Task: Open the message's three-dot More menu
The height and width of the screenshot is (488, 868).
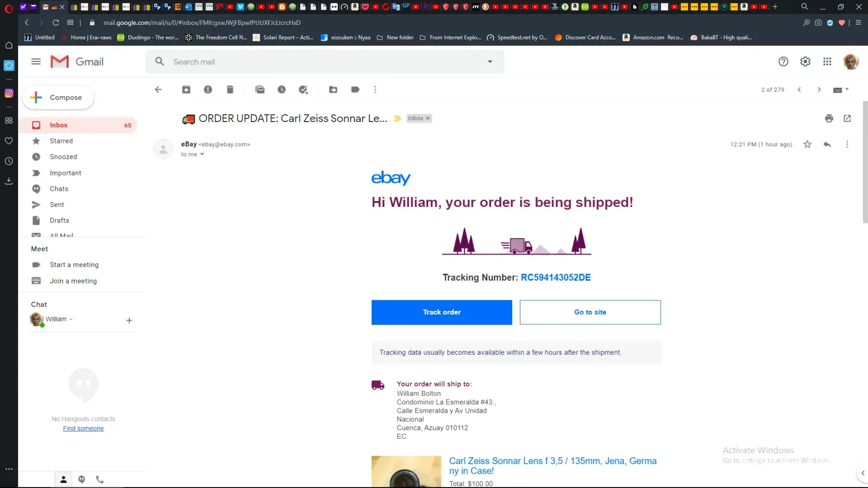Action: pos(847,144)
